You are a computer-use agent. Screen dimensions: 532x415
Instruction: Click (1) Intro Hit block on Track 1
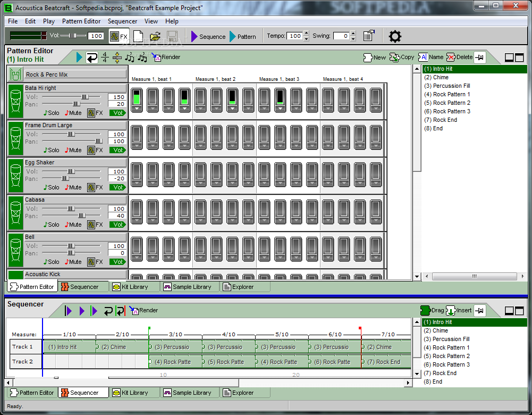69,347
